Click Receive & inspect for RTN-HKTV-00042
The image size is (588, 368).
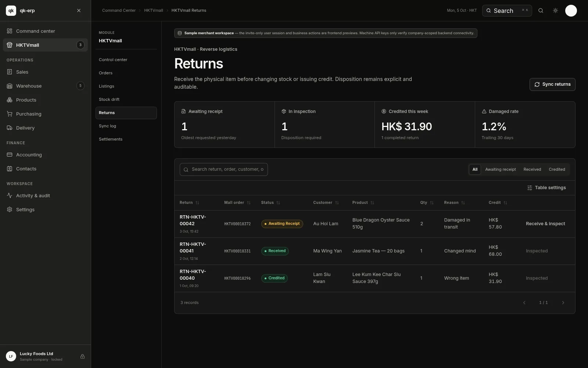click(x=545, y=224)
